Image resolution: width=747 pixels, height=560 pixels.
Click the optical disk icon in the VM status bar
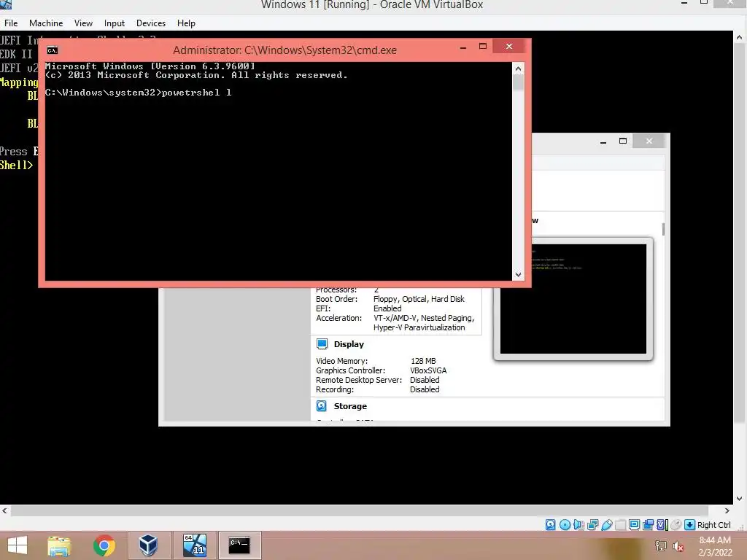pos(565,525)
